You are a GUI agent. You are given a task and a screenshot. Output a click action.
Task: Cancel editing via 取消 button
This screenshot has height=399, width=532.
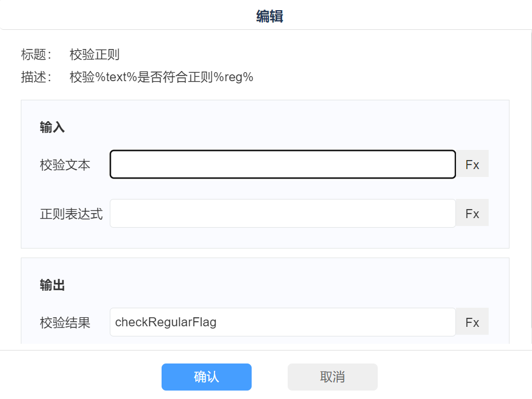(332, 377)
